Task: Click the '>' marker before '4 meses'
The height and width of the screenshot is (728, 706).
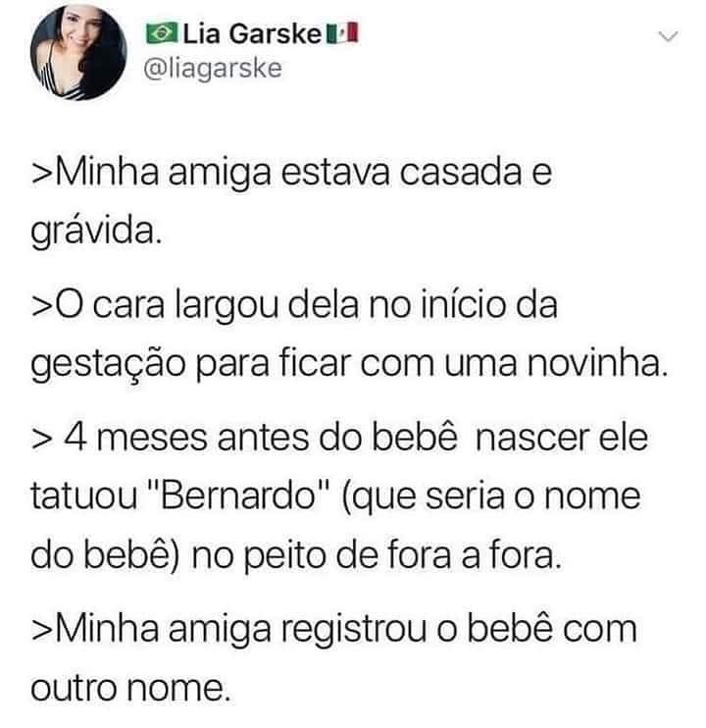Action: click(x=40, y=440)
